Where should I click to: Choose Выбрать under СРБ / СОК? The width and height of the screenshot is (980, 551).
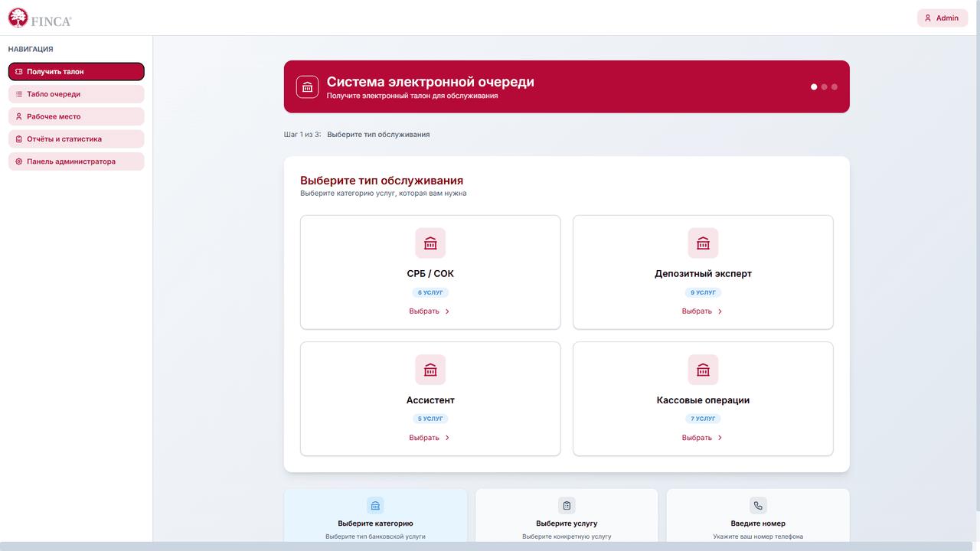point(430,311)
